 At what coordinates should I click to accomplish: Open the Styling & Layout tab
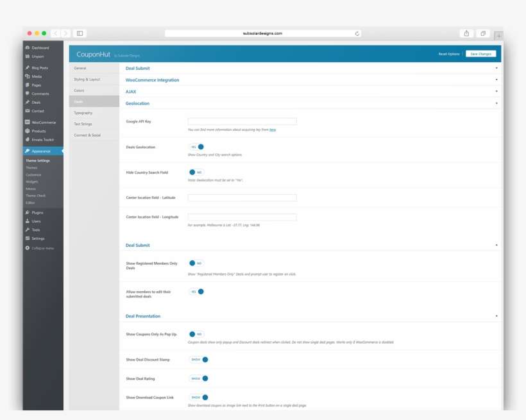click(x=87, y=79)
